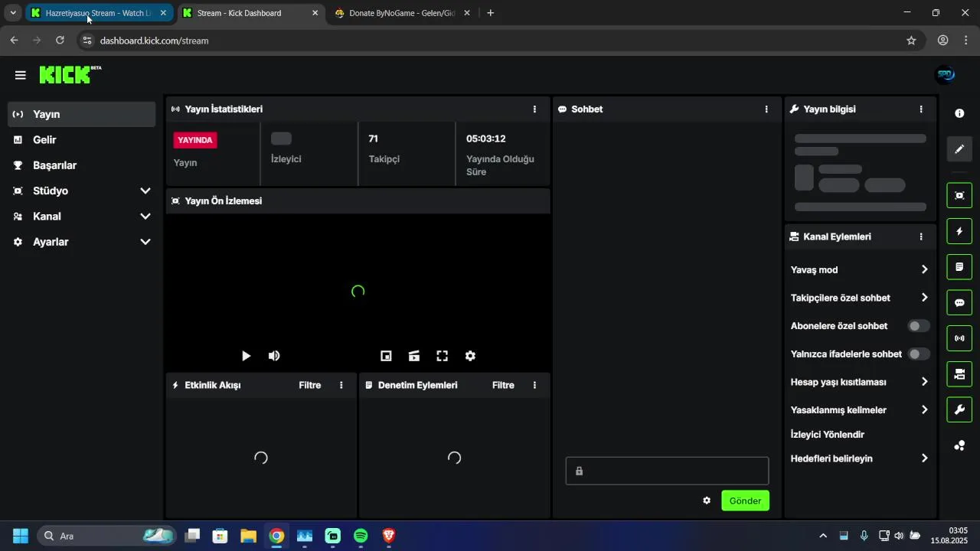Click the info icon in right sidebar
Screen dimensions: 980x551
point(959,113)
